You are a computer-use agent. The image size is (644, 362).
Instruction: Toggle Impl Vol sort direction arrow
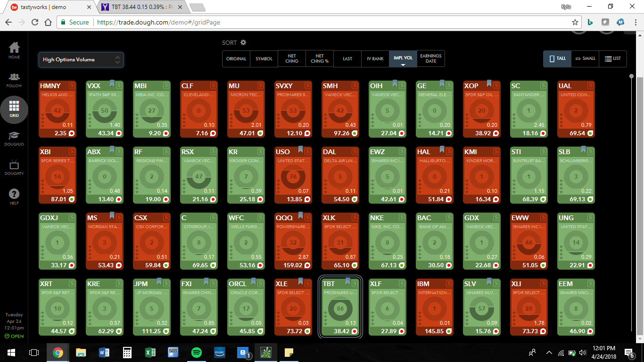(403, 65)
